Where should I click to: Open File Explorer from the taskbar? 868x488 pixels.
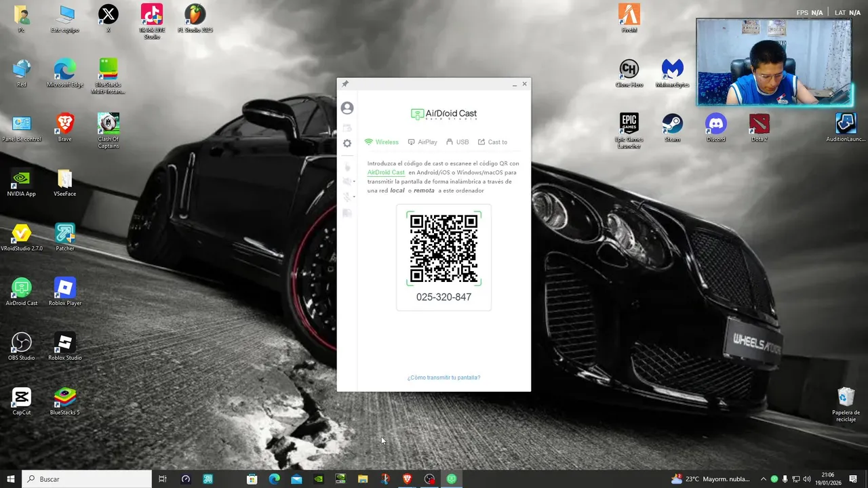[363, 479]
